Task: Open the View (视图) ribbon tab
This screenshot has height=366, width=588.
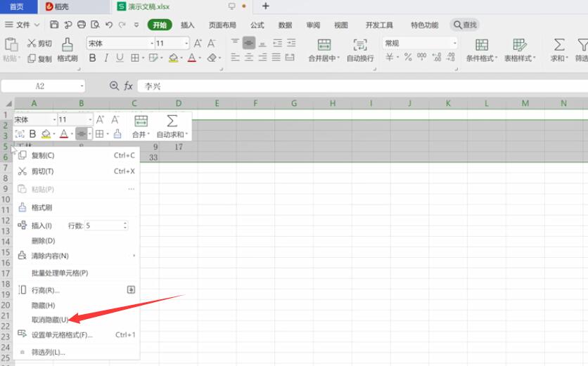Action: pyautogui.click(x=341, y=25)
